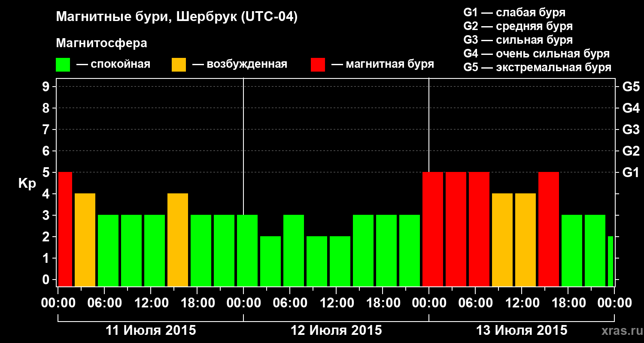This screenshot has height=343, width=644.
Task: Click the green bar starting 18:00 on 13 Июля
Action: pyautogui.click(x=572, y=250)
